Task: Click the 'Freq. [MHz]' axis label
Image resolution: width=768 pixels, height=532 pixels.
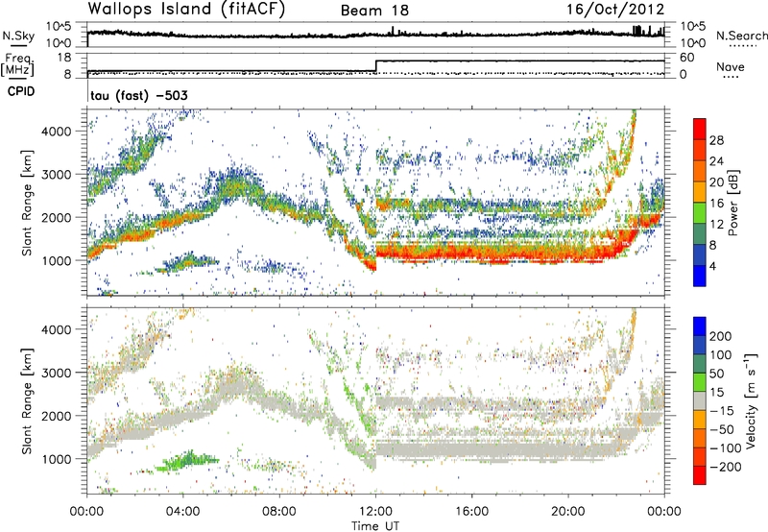Action: pyautogui.click(x=18, y=64)
